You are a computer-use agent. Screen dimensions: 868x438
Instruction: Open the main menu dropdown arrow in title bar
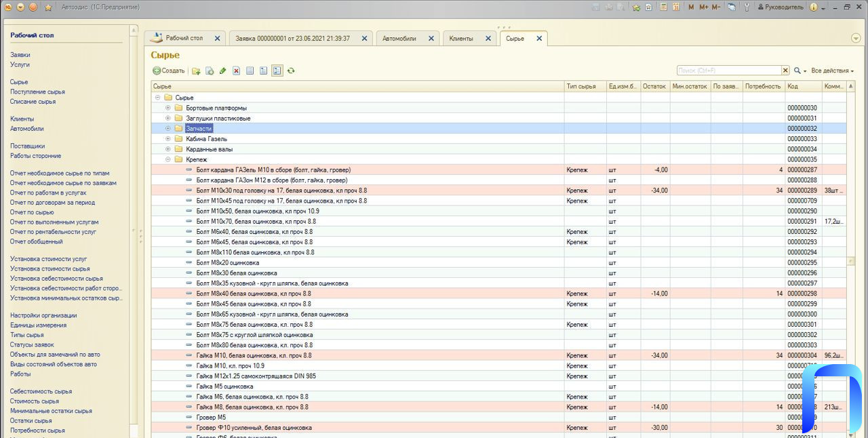pyautogui.click(x=20, y=7)
